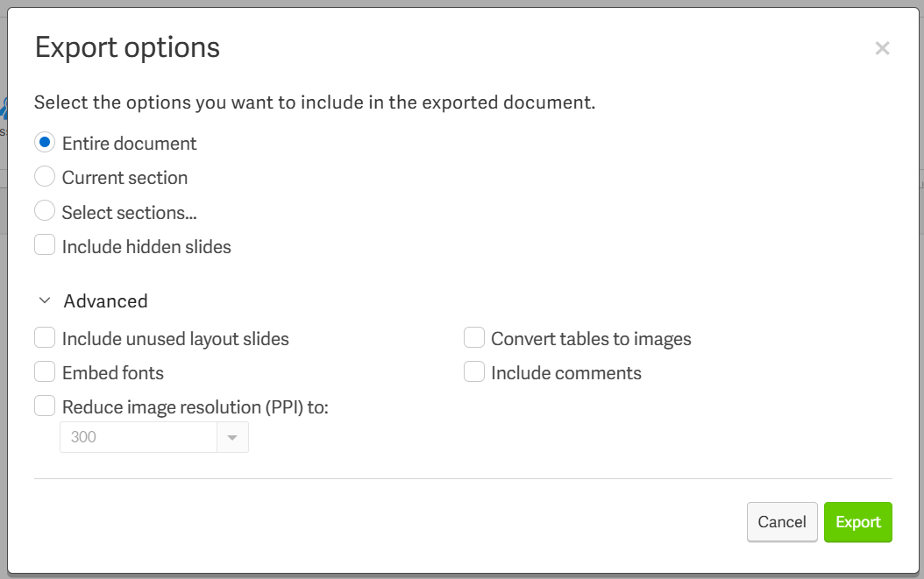Click the green Export button

(858, 522)
